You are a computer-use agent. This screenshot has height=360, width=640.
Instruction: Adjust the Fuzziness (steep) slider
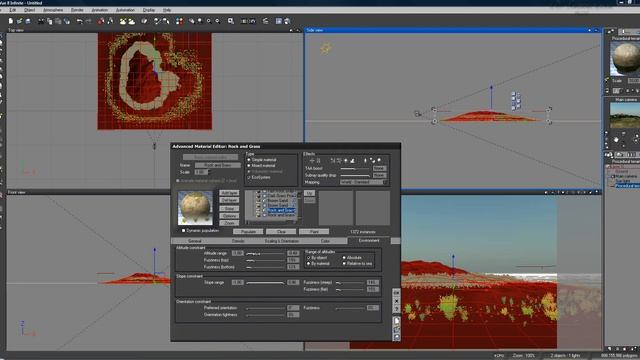click(x=350, y=282)
